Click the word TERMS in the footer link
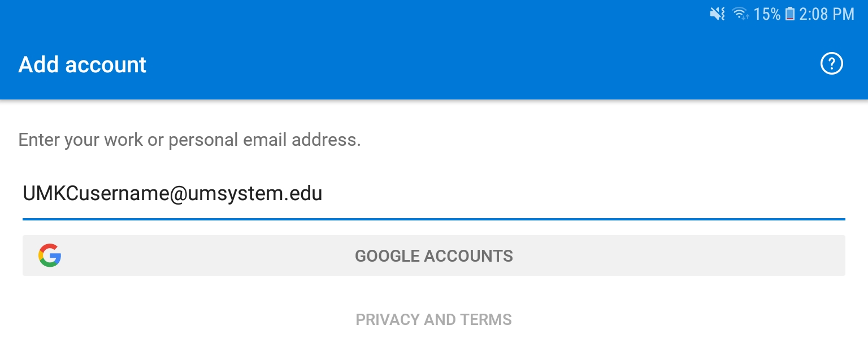 pyautogui.click(x=486, y=319)
